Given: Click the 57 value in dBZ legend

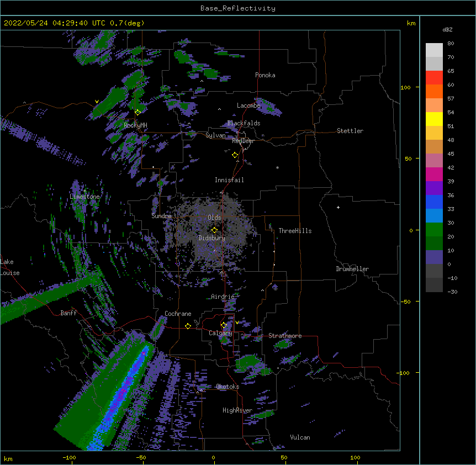Looking at the screenshot, I should [x=451, y=99].
